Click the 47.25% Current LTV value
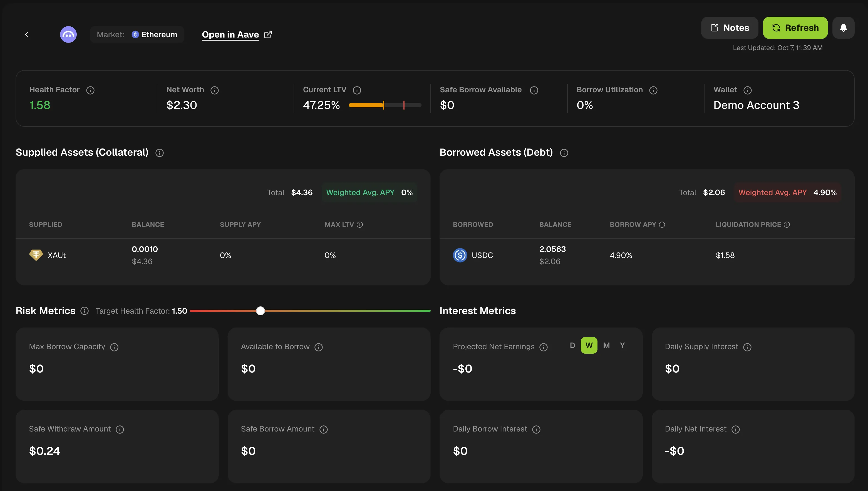Image resolution: width=868 pixels, height=491 pixels. [x=321, y=105]
